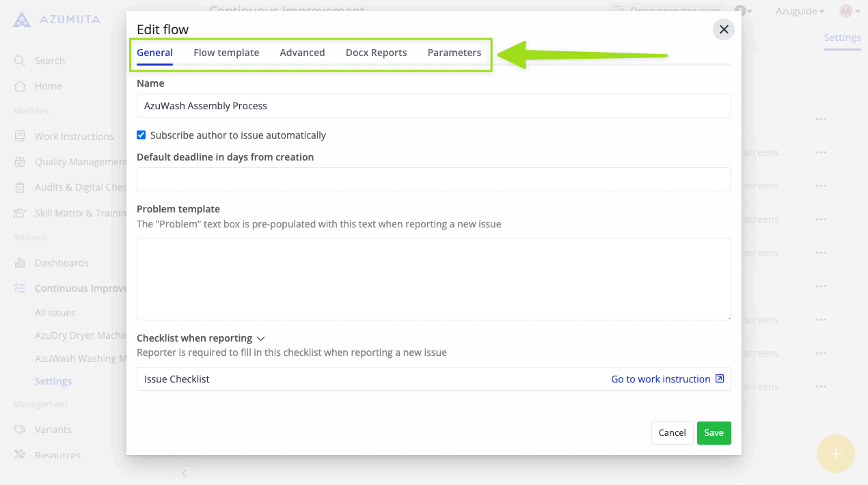This screenshot has width=868, height=485.
Task: Click the external link icon beside work instruction
Action: (719, 379)
